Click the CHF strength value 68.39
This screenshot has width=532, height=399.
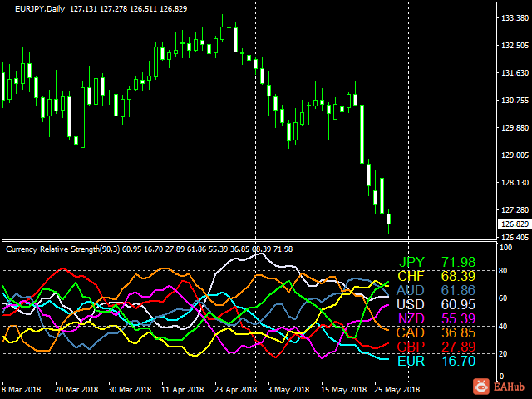(458, 276)
